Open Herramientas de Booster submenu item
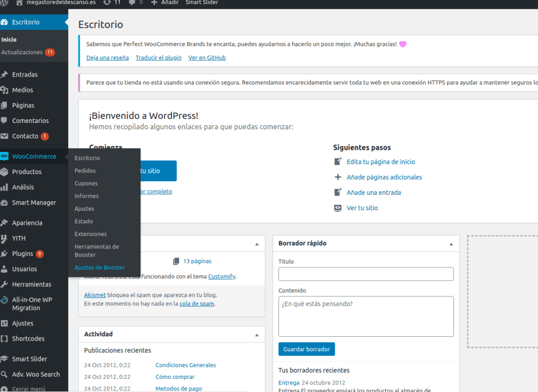 (x=97, y=251)
